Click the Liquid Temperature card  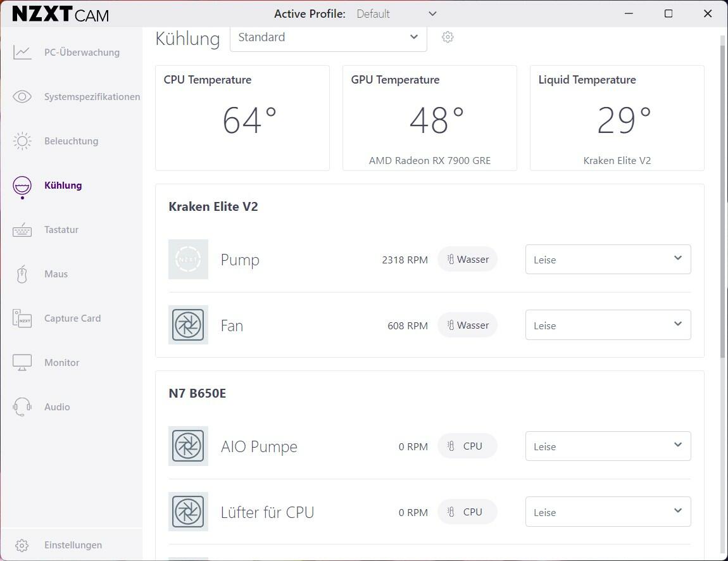(617, 118)
